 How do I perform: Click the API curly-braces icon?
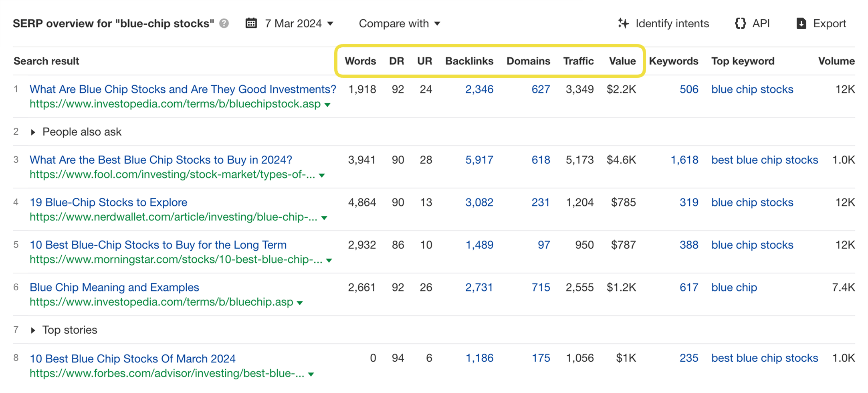[x=741, y=23]
